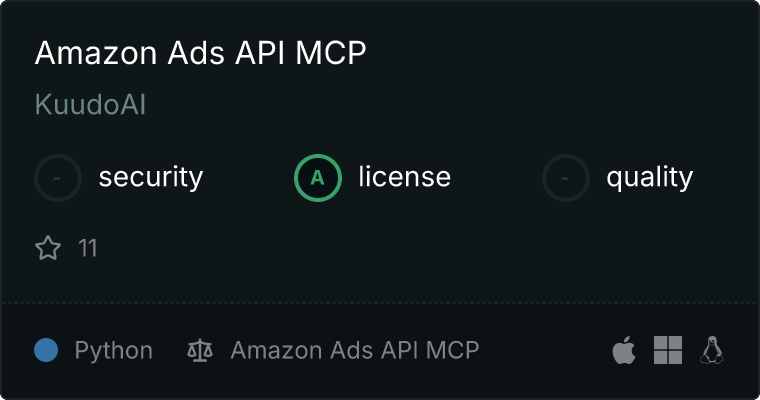The width and height of the screenshot is (760, 400).
Task: Open the KuudoAI author link
Action: [x=90, y=104]
